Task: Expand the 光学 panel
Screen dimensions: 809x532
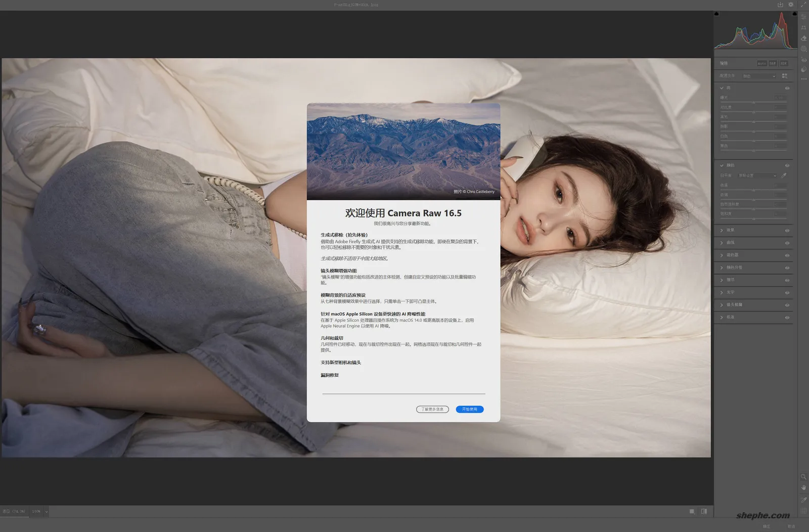Action: click(x=722, y=292)
